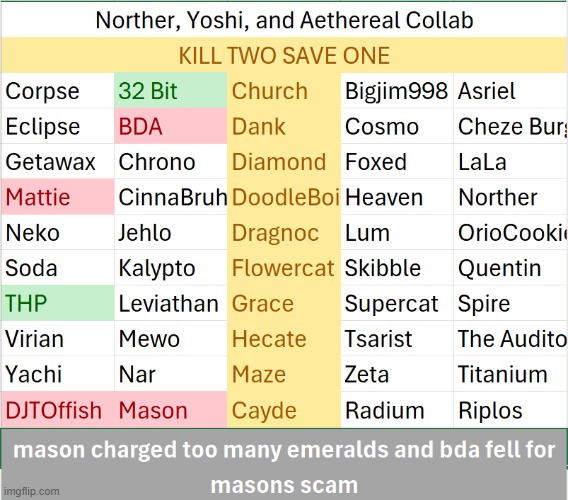Image resolution: width=568 pixels, height=500 pixels.
Task: Select the KILL TWO SAVE ONE header
Action: [x=284, y=55]
